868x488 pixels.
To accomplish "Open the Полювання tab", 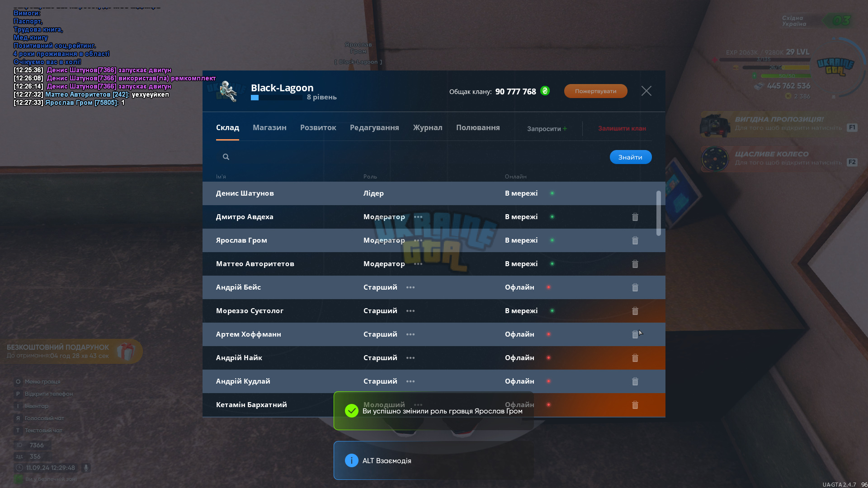I will [478, 128].
